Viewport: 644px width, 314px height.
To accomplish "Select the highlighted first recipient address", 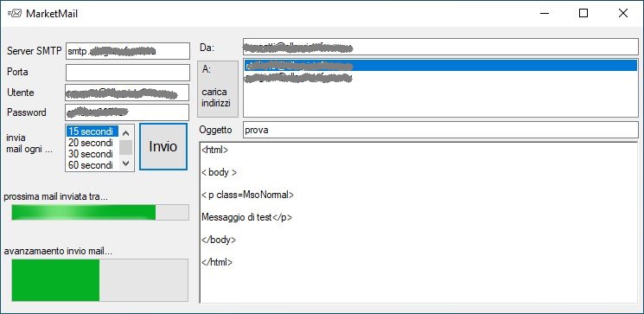I will click(441, 66).
